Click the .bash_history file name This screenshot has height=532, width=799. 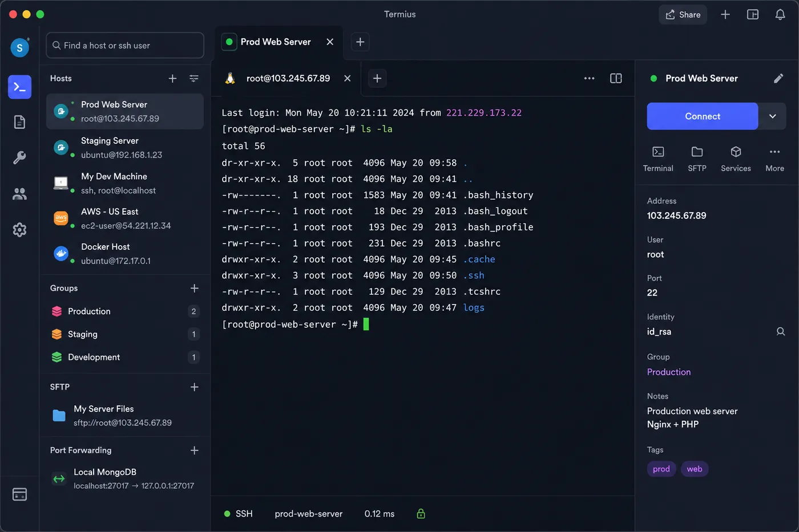coord(498,195)
